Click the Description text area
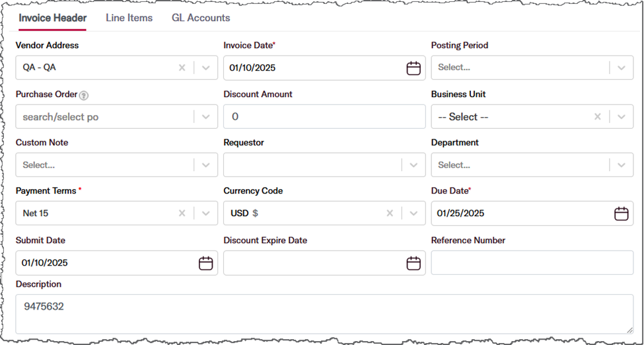This screenshot has width=644, height=345. coord(324,314)
